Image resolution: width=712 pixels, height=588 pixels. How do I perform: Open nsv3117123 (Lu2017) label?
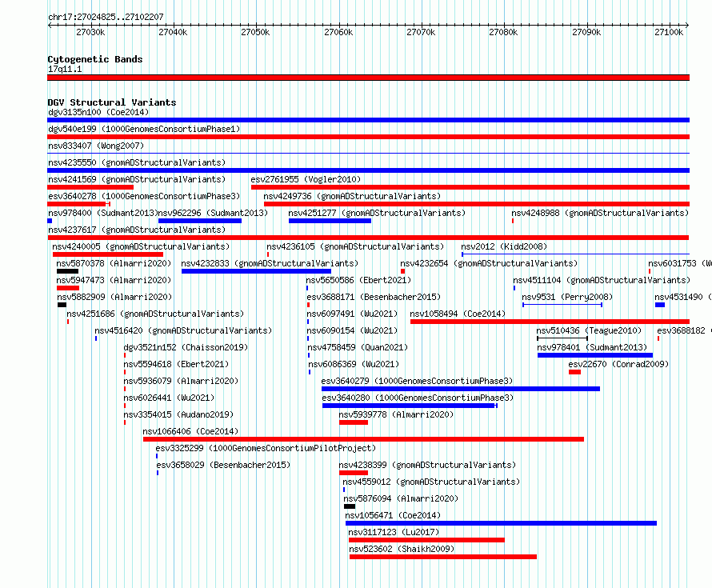(394, 532)
